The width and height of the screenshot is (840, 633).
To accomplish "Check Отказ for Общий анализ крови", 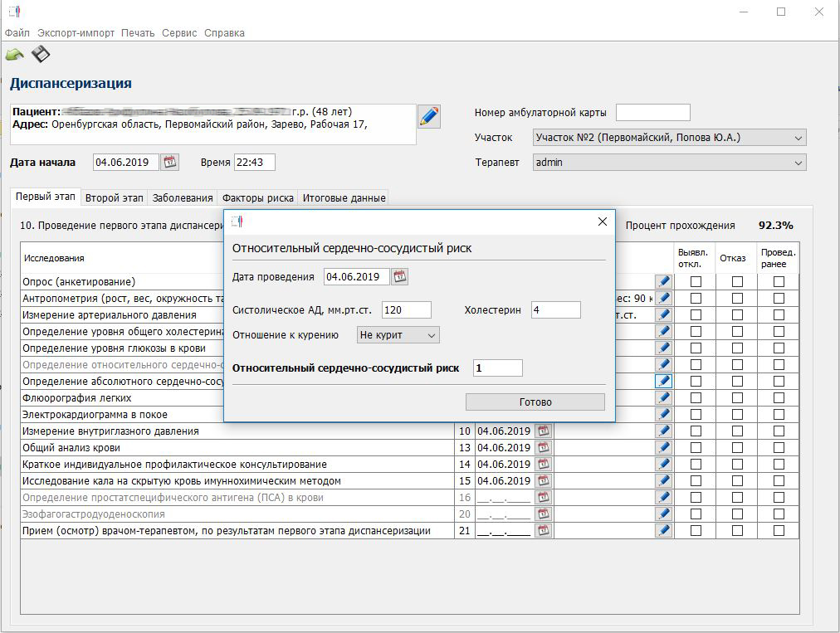I will click(x=736, y=448).
